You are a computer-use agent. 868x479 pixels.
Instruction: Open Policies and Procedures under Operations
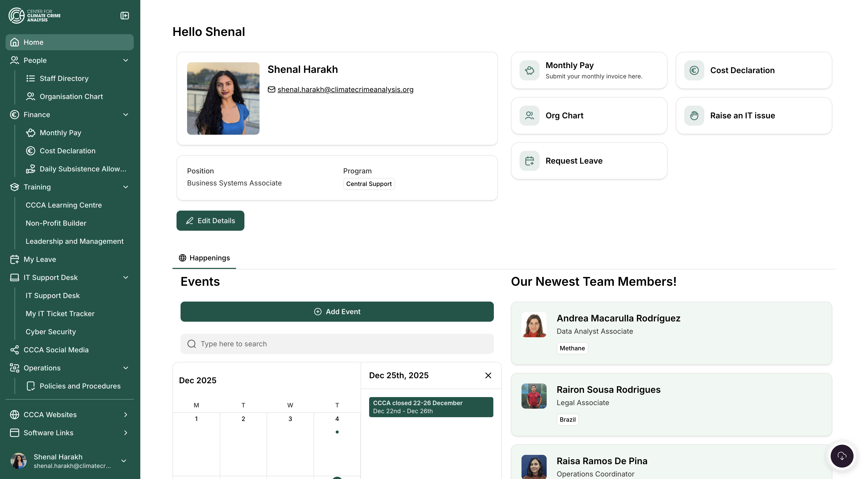[80, 386]
